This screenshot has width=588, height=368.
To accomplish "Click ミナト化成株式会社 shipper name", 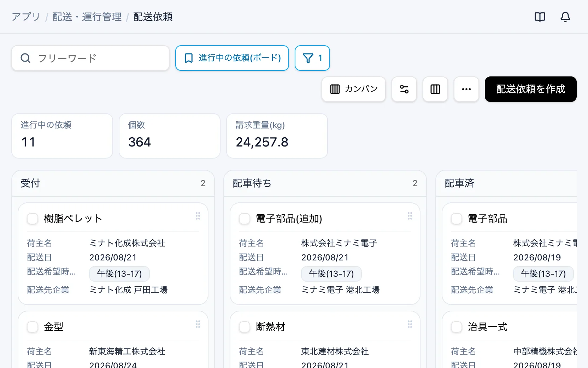I will pos(127,243).
